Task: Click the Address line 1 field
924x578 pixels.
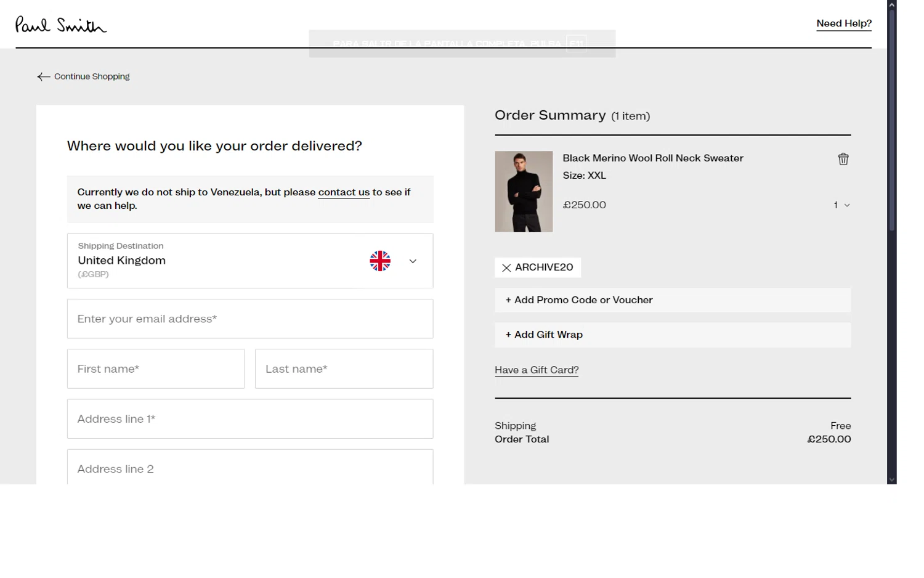Action: pyautogui.click(x=249, y=419)
